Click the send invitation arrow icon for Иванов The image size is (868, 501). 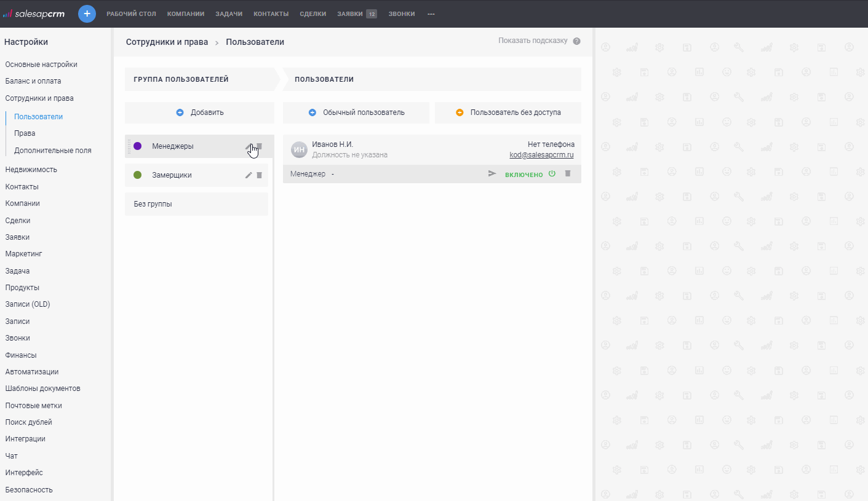(x=492, y=174)
